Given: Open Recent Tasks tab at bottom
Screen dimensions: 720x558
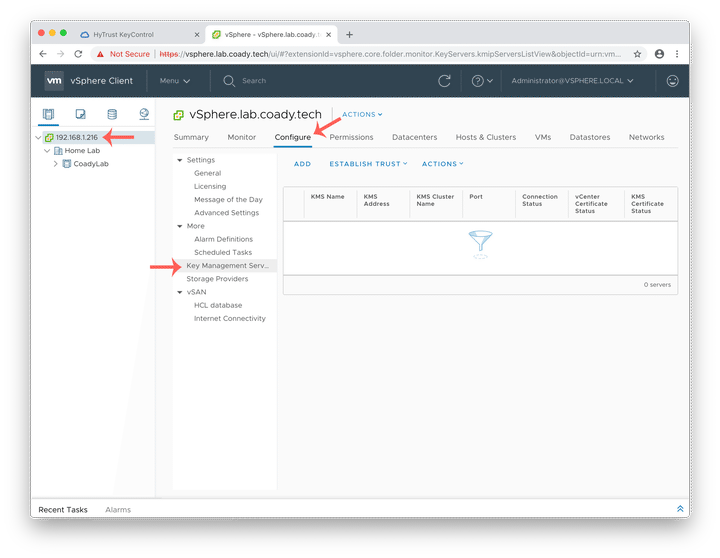Looking at the screenshot, I should coord(63,510).
